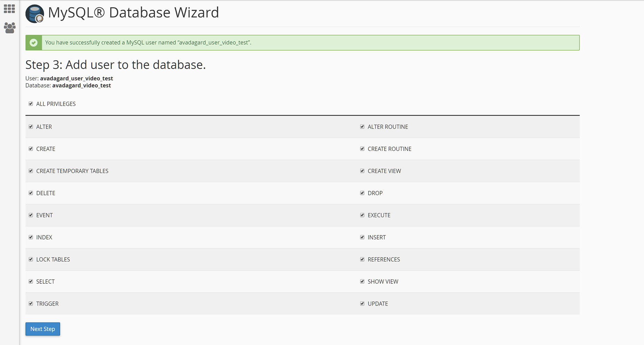Click the green success checkmark icon
Screen dimensions: 644x345
34,42
